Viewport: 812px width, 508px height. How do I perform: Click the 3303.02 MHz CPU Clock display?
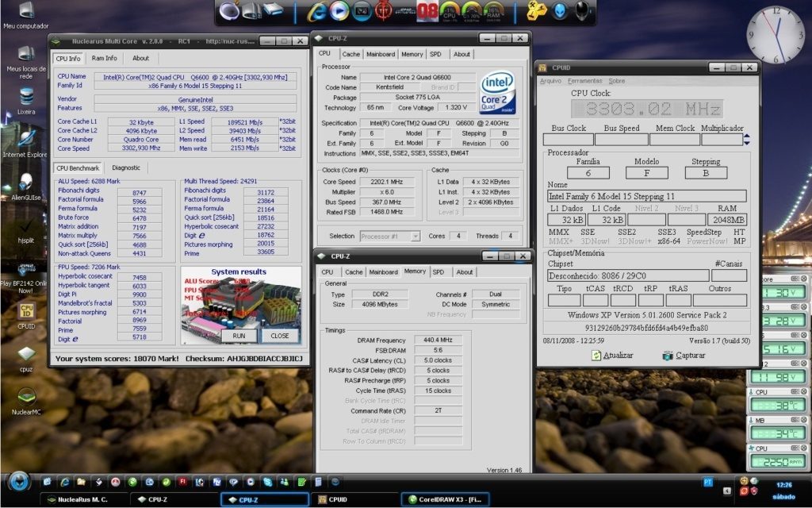[x=646, y=109]
